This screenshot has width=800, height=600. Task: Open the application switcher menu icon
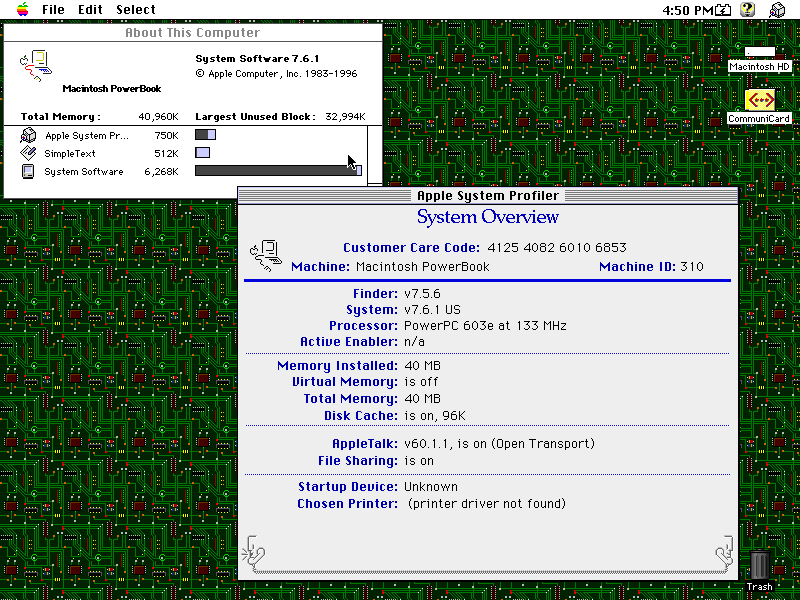(x=777, y=10)
